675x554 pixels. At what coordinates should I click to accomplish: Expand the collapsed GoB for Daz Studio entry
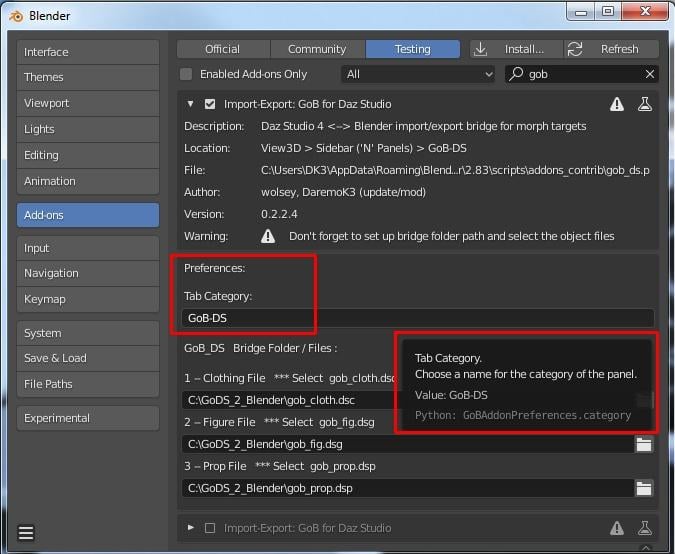click(190, 528)
